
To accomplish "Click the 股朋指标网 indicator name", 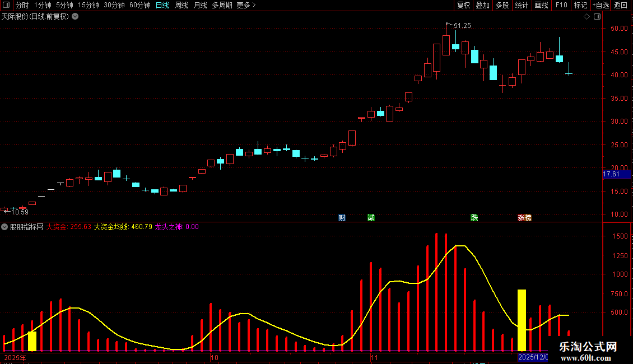I will (27, 227).
